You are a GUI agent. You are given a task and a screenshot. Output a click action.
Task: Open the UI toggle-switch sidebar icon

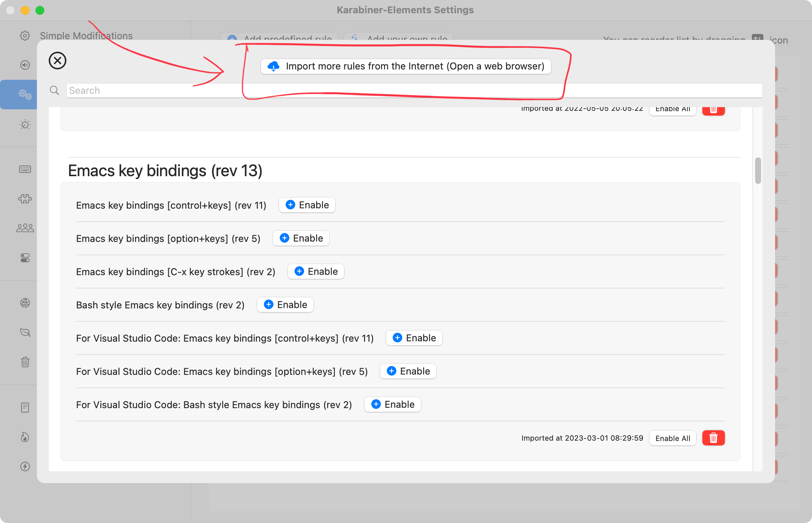[x=25, y=258]
